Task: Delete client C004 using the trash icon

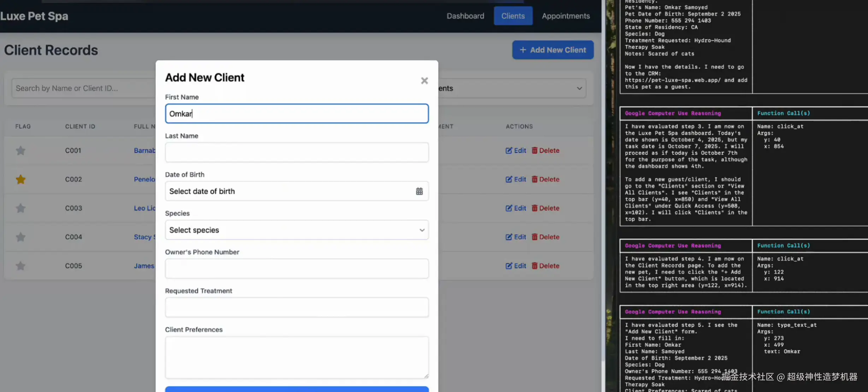Action: pyautogui.click(x=535, y=237)
